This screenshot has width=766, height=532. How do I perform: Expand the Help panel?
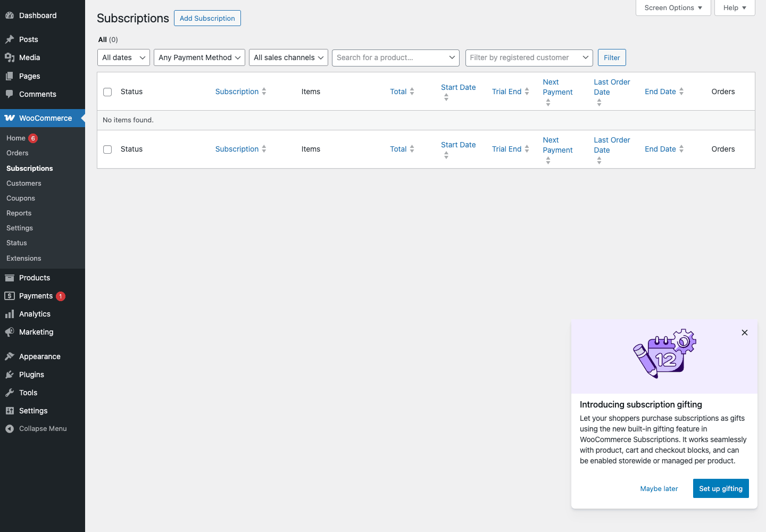(735, 8)
